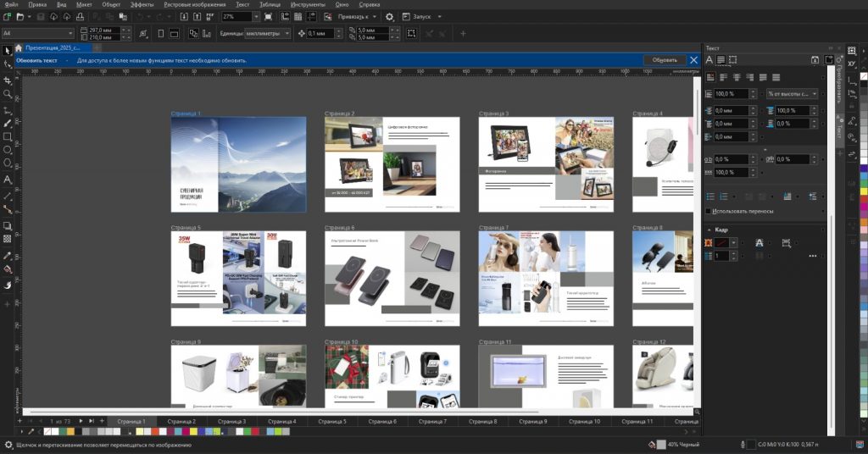Enable the 'Использовать переносы' checkbox
This screenshot has height=454, width=868.
point(709,211)
